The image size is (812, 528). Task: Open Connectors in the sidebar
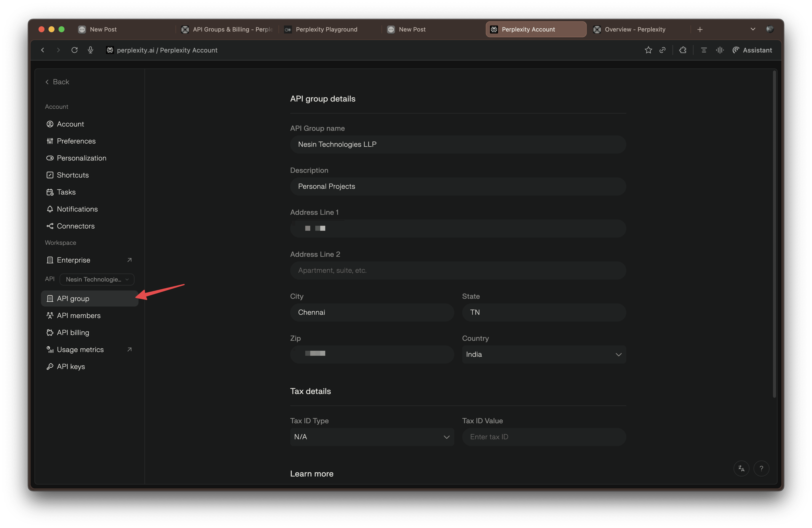click(x=89, y=226)
